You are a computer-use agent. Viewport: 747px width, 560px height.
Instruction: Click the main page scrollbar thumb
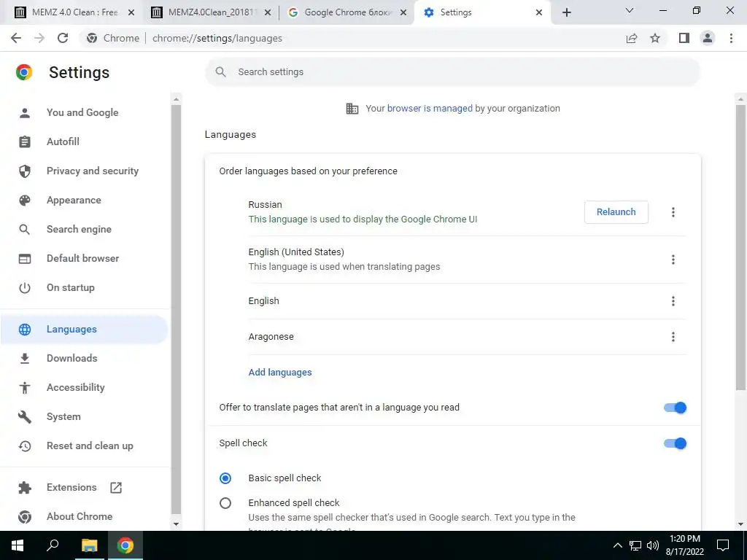[740, 248]
